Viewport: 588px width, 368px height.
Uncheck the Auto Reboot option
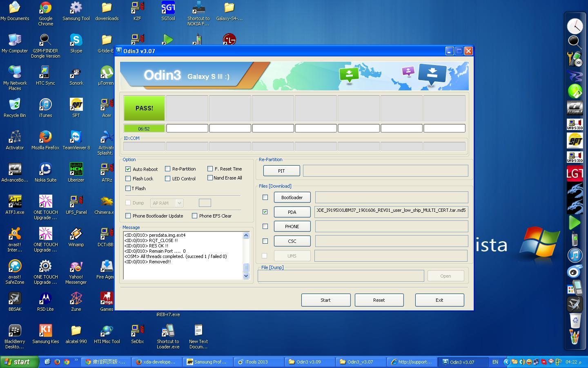click(x=128, y=169)
